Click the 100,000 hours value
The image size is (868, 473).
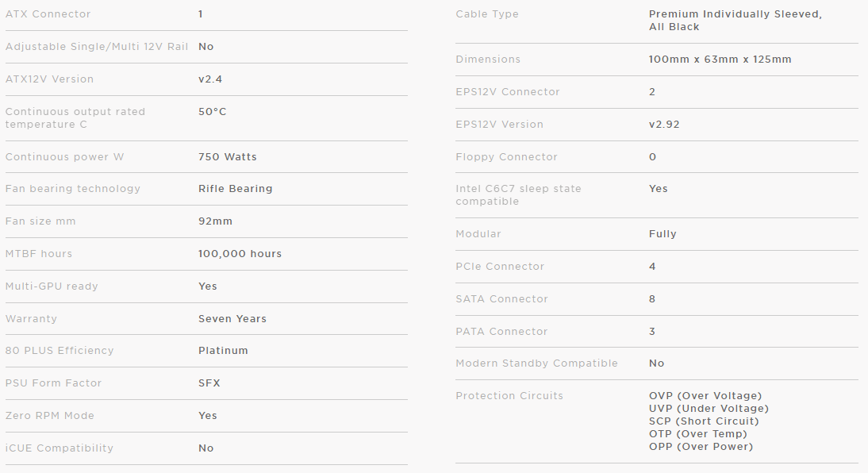tap(240, 254)
